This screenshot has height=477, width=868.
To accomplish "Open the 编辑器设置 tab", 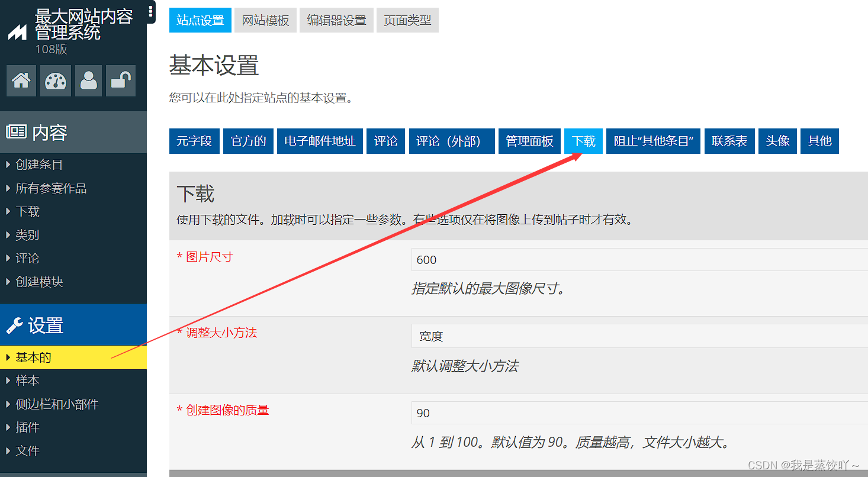I will [x=336, y=20].
